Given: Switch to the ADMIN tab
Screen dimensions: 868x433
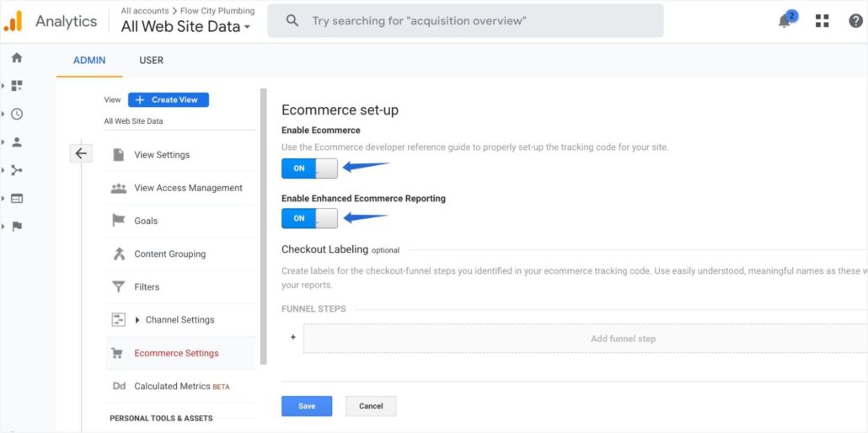Looking at the screenshot, I should click(89, 61).
